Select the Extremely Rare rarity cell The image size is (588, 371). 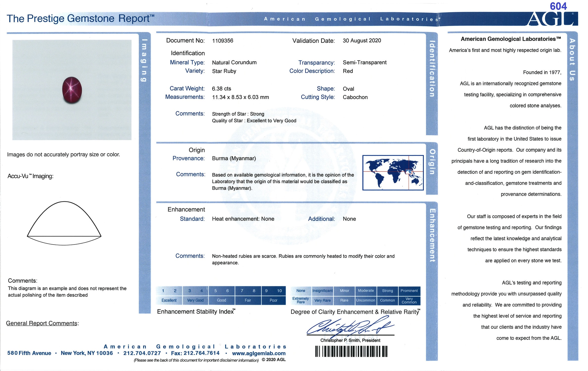tap(301, 300)
